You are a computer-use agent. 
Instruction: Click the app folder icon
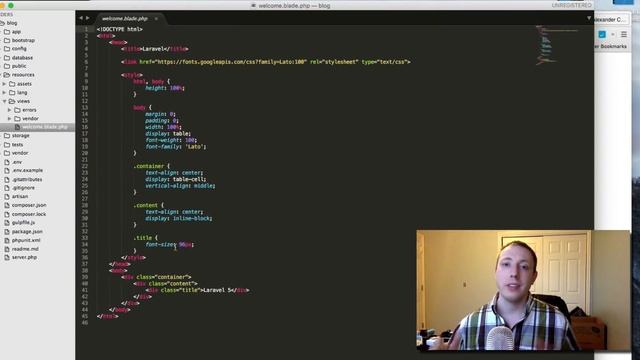click(7, 32)
